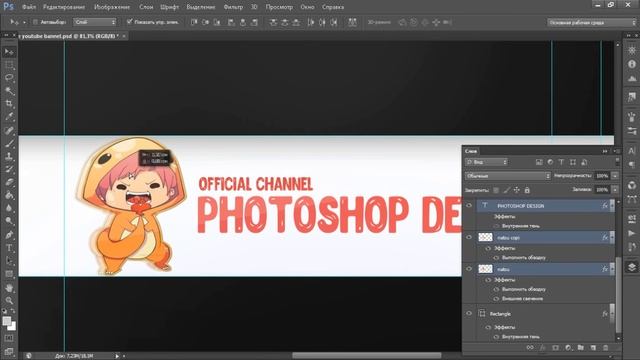Screen dimensions: 640x360
Task: Open layer filter kind dropdown
Action: (486, 162)
